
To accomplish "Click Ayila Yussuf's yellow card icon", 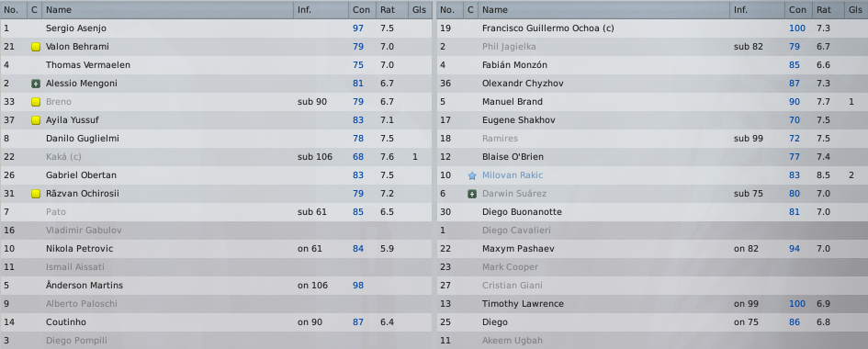I will pyautogui.click(x=36, y=120).
